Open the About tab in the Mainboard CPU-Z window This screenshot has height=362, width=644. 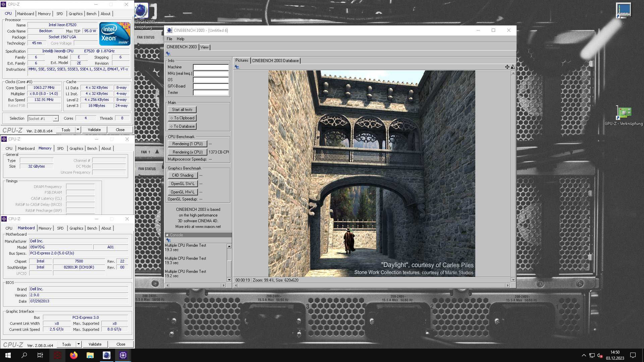tap(106, 228)
